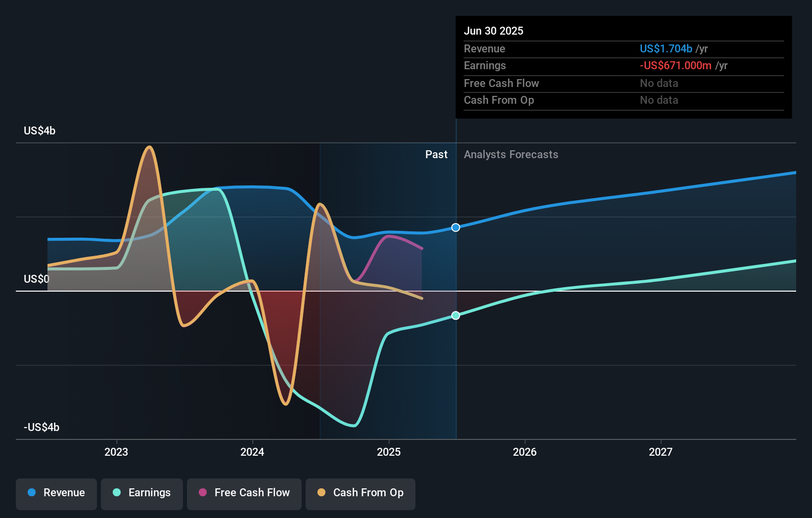Toggle the Free Cash Flow legend button

244,494
